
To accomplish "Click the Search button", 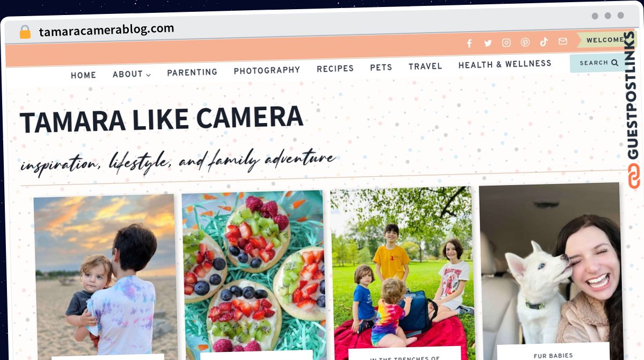I will (599, 63).
